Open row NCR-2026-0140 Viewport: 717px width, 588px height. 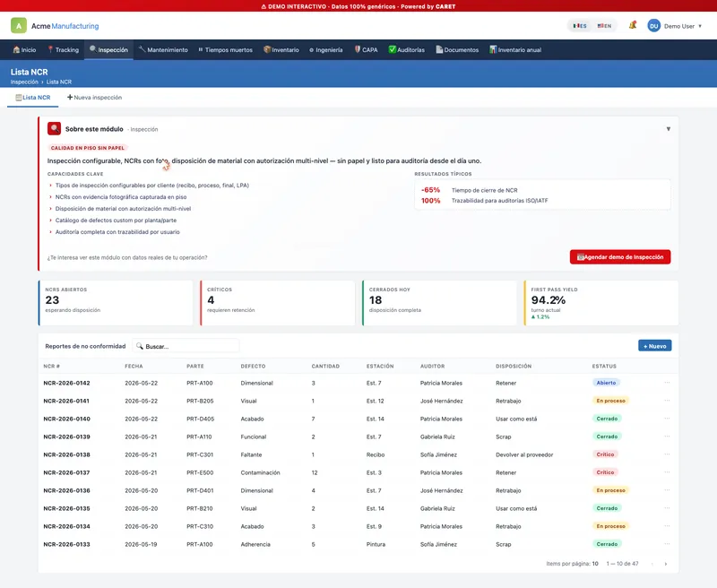pos(358,419)
